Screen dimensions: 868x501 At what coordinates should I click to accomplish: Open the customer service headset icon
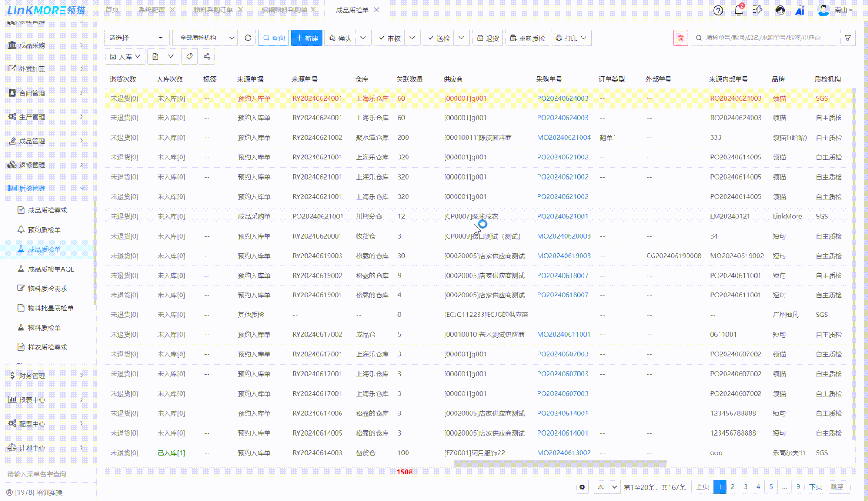coord(780,10)
